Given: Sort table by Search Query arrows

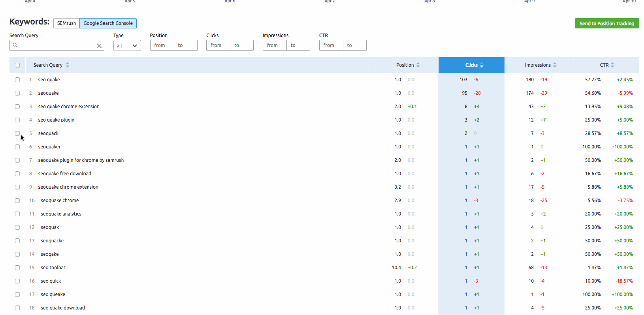Looking at the screenshot, I should (x=68, y=65).
